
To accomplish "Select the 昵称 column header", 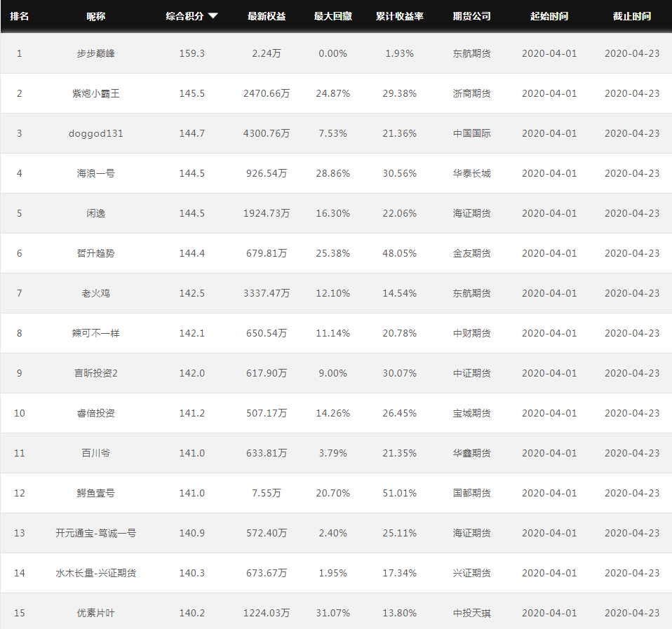I will point(96,16).
